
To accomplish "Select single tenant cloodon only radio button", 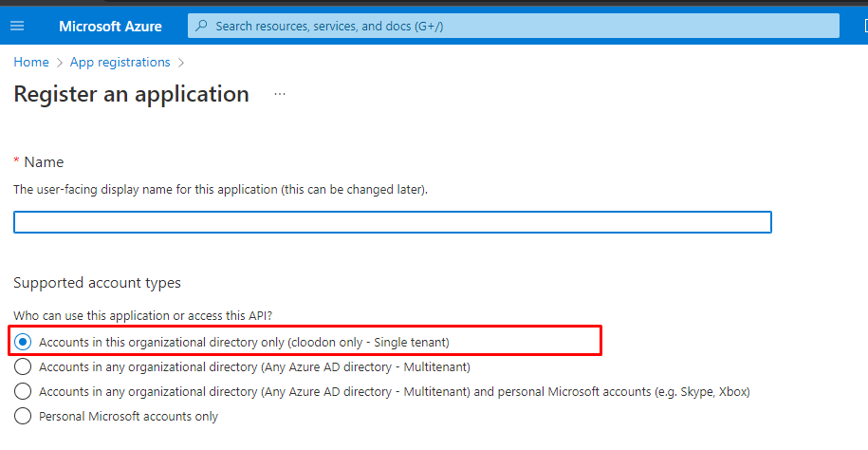I will tap(23, 343).
